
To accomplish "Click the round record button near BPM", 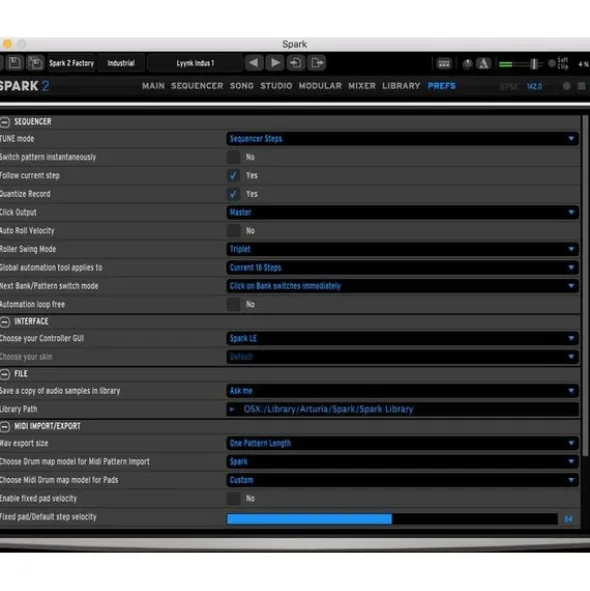I will [x=567, y=86].
